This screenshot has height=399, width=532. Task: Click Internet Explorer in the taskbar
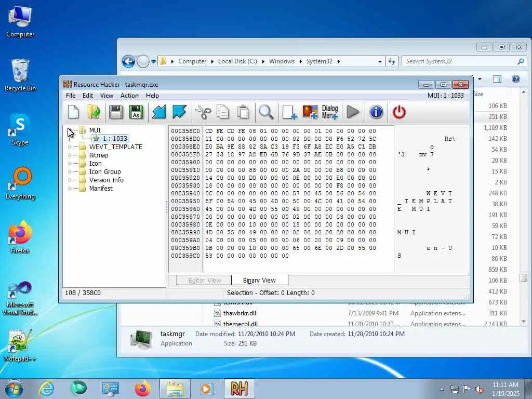[x=46, y=389]
